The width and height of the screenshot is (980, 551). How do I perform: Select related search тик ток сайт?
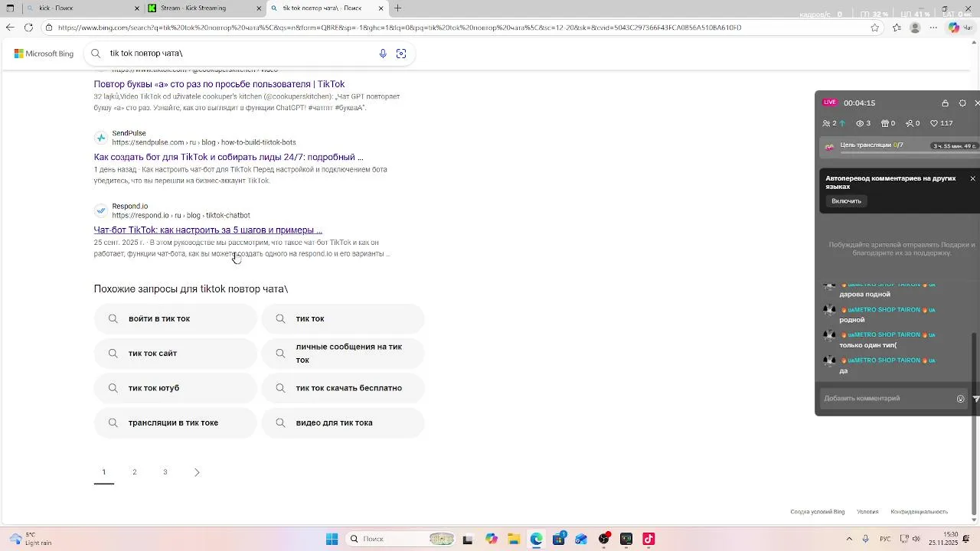tap(175, 354)
